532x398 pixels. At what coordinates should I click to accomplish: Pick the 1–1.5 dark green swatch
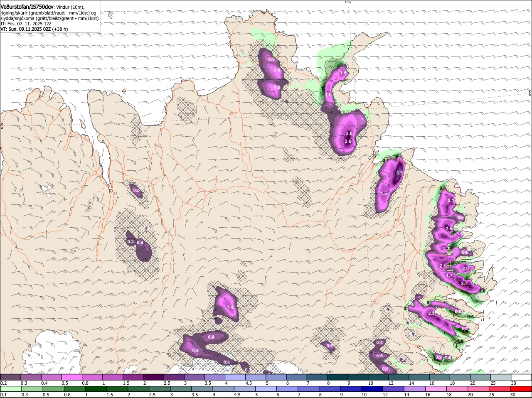click(x=96, y=389)
